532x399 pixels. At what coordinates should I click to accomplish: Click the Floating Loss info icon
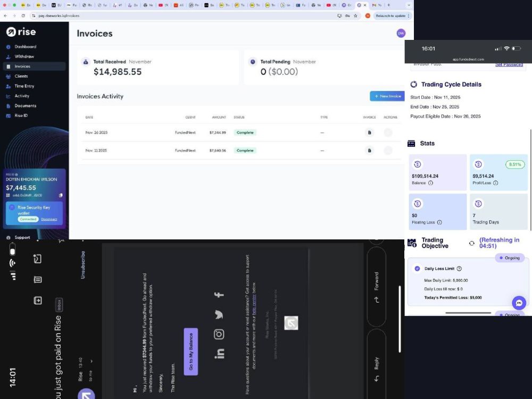click(439, 222)
